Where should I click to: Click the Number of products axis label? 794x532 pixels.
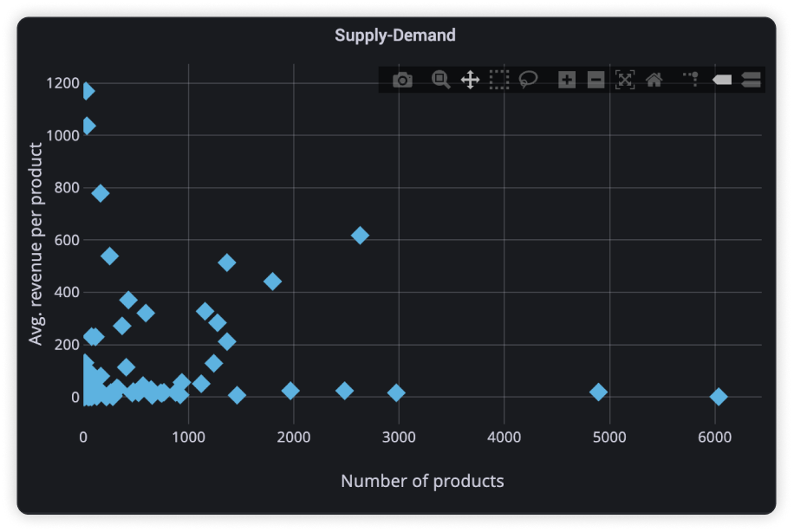point(422,481)
